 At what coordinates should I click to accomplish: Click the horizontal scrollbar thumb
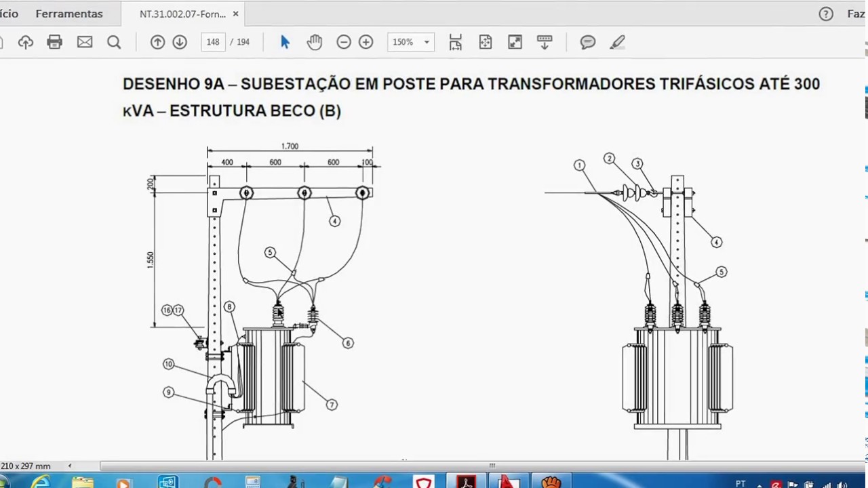tap(492, 466)
